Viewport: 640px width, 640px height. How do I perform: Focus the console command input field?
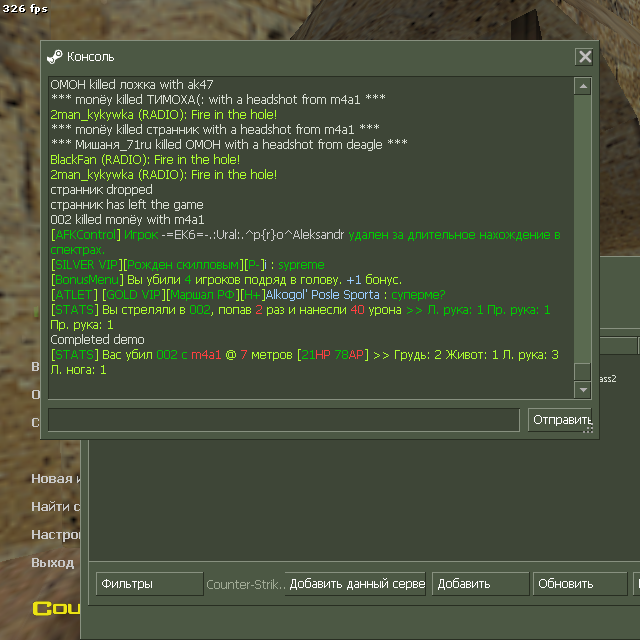point(284,420)
